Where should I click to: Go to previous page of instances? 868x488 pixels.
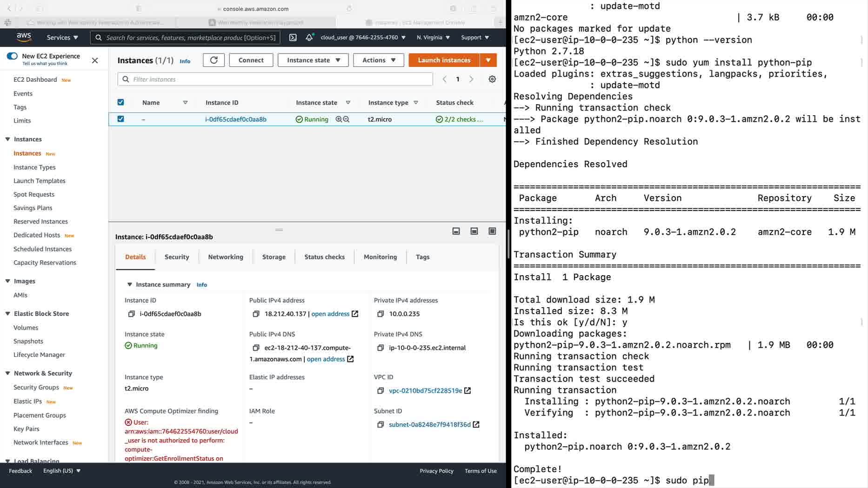(x=445, y=79)
